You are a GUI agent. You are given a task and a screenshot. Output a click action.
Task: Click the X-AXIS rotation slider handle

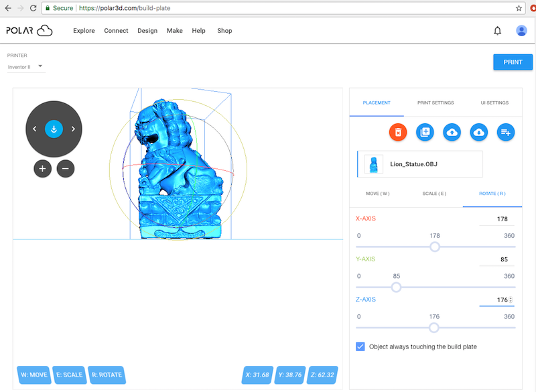434,247
